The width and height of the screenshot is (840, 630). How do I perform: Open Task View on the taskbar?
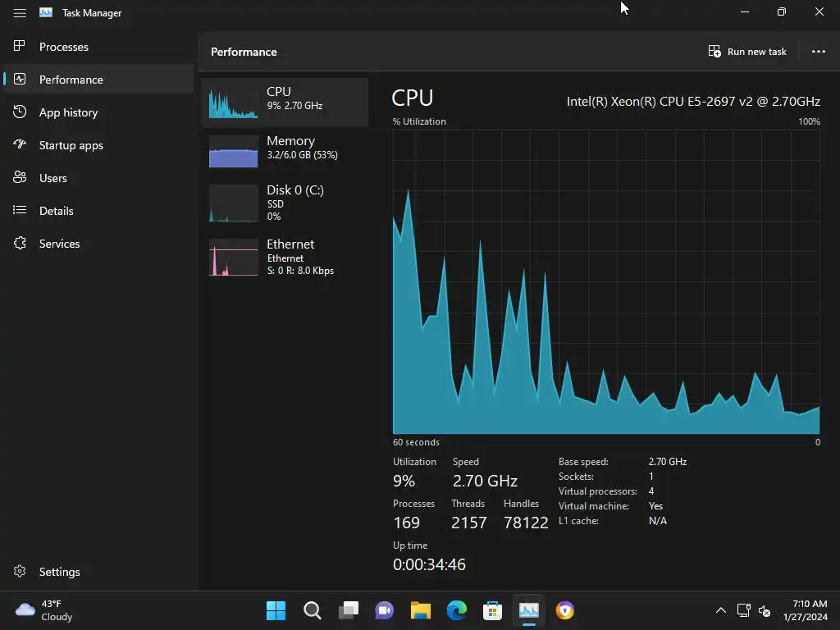(348, 610)
